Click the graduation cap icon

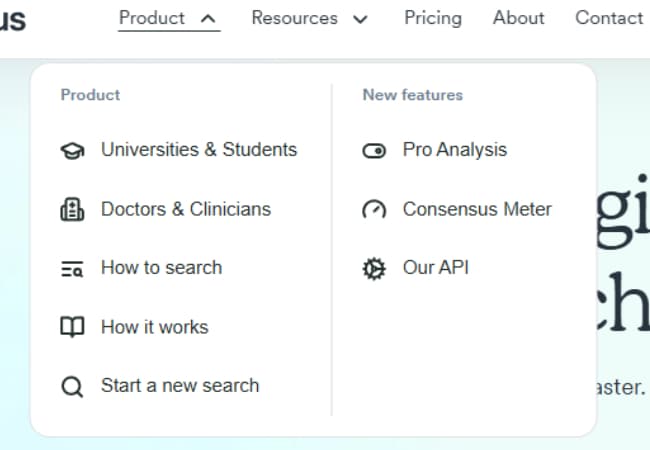pyautogui.click(x=73, y=151)
